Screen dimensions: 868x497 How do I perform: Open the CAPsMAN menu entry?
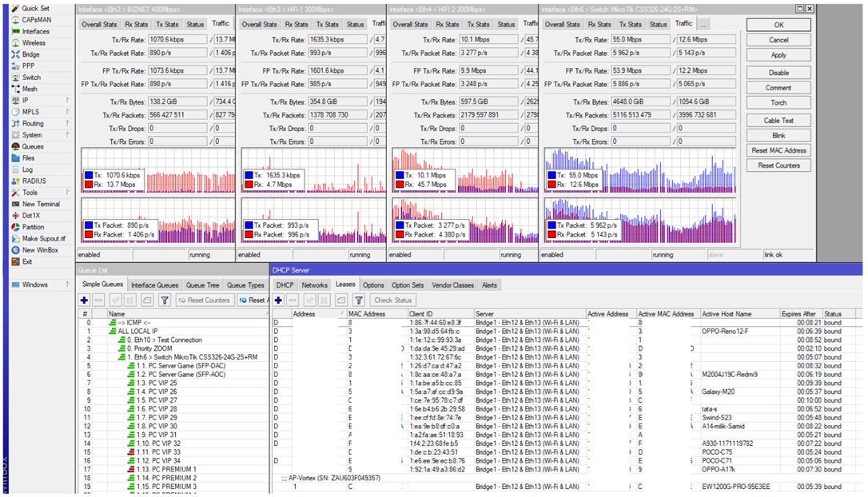(37, 20)
